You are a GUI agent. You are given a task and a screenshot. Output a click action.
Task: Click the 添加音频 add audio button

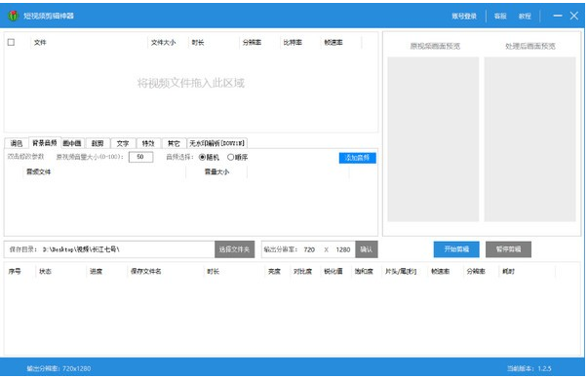pyautogui.click(x=357, y=158)
